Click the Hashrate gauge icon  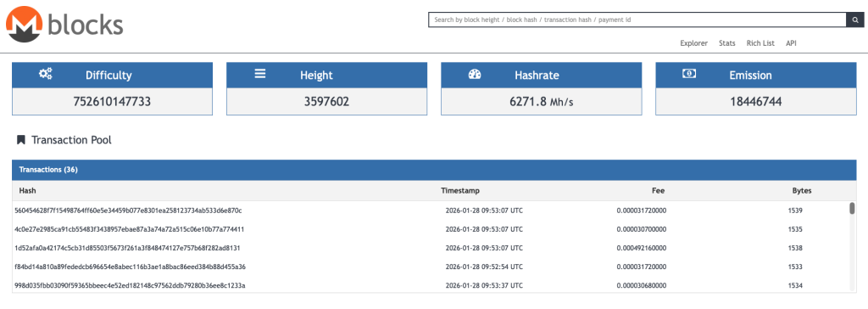click(475, 75)
